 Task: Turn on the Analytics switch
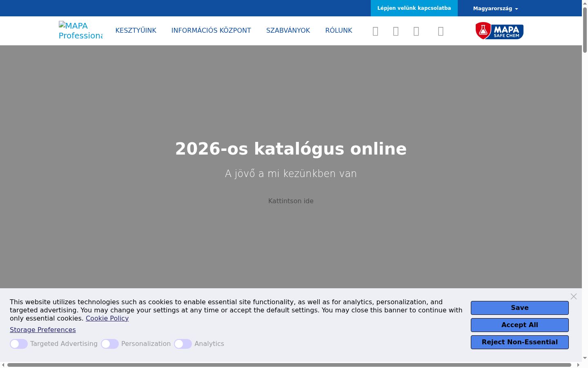[x=183, y=344]
